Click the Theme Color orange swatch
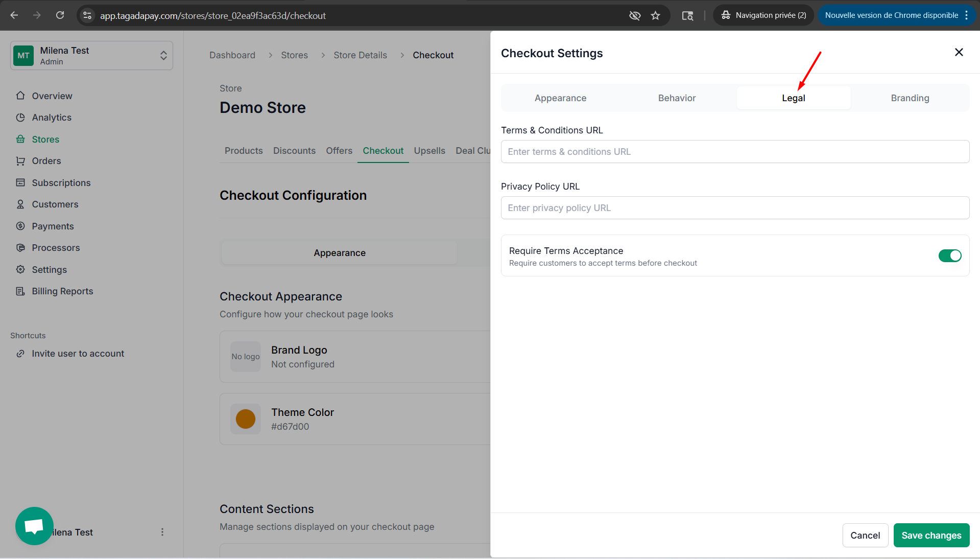The width and height of the screenshot is (980, 559). click(246, 419)
